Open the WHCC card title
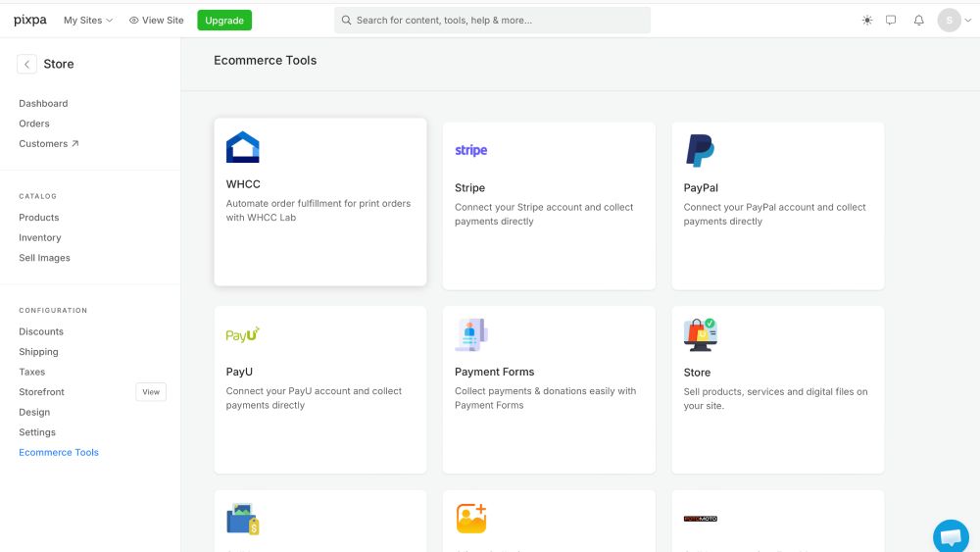The height and width of the screenshot is (552, 980). tap(243, 183)
